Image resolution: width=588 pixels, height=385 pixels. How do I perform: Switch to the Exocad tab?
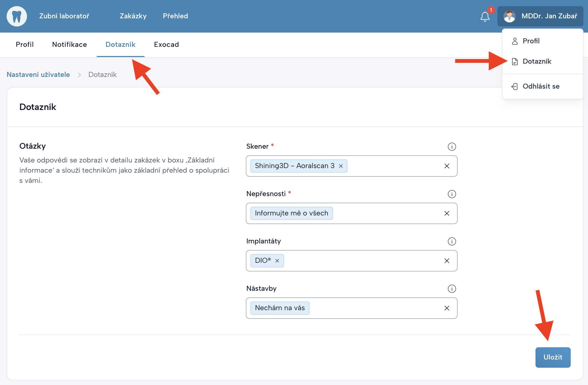[x=166, y=45]
